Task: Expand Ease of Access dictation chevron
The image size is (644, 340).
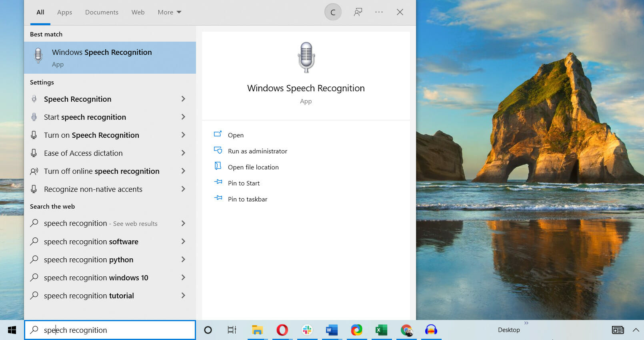Action: pos(183,153)
